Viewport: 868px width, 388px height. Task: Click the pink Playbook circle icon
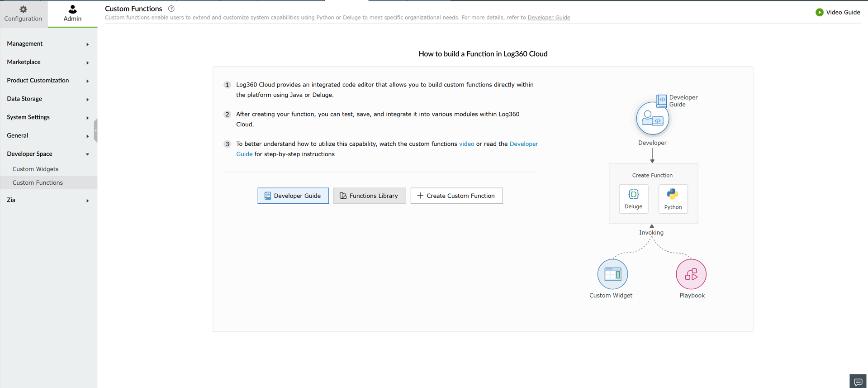[691, 274]
